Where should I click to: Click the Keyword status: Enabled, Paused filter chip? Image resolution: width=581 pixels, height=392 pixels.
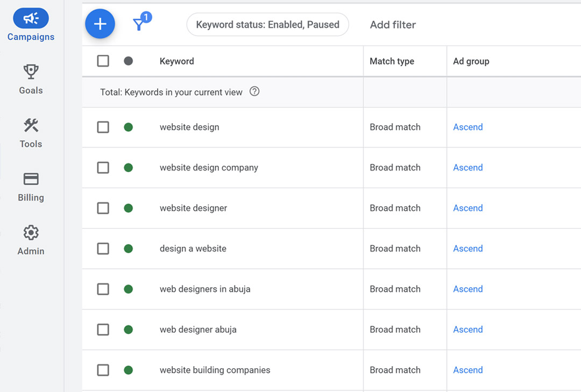pos(267,24)
